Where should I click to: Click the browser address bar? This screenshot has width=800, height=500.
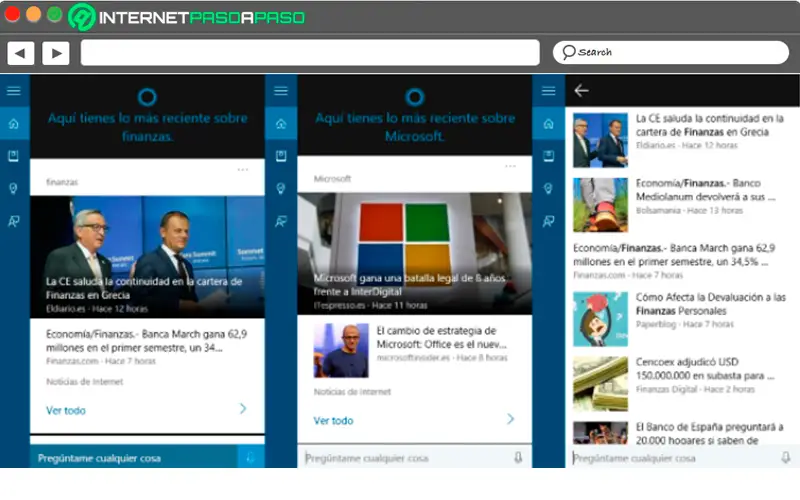[310, 53]
